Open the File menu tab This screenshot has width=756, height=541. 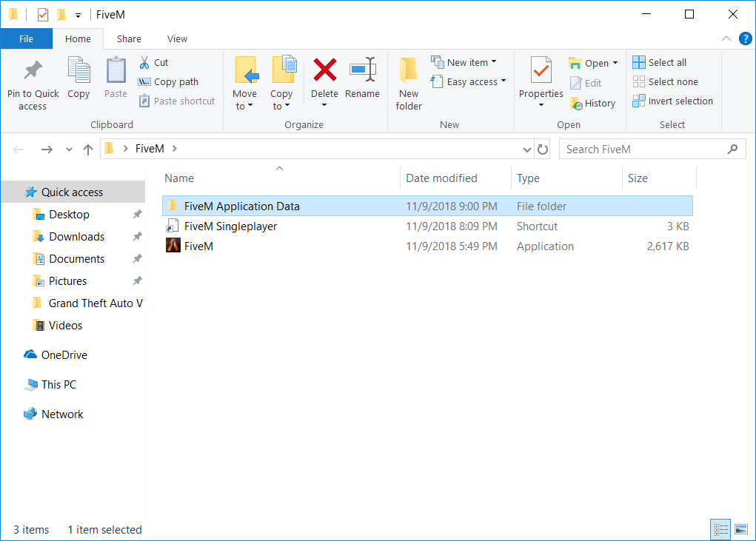tap(26, 38)
